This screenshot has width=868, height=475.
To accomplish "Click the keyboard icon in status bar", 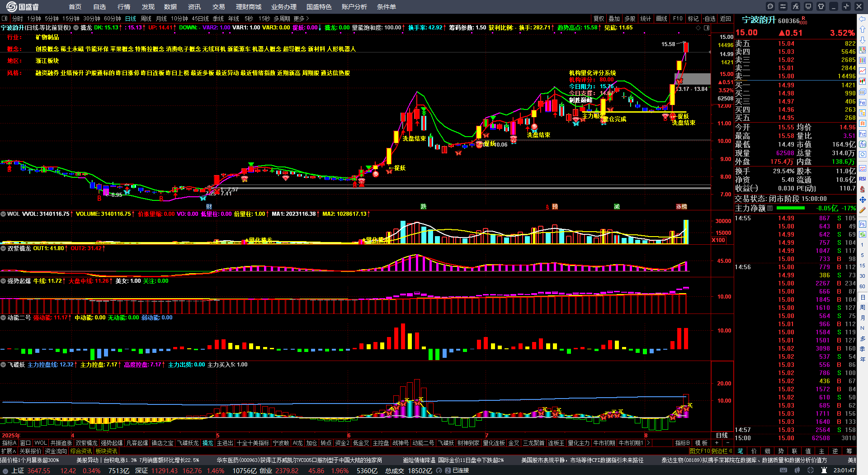I will [783, 470].
